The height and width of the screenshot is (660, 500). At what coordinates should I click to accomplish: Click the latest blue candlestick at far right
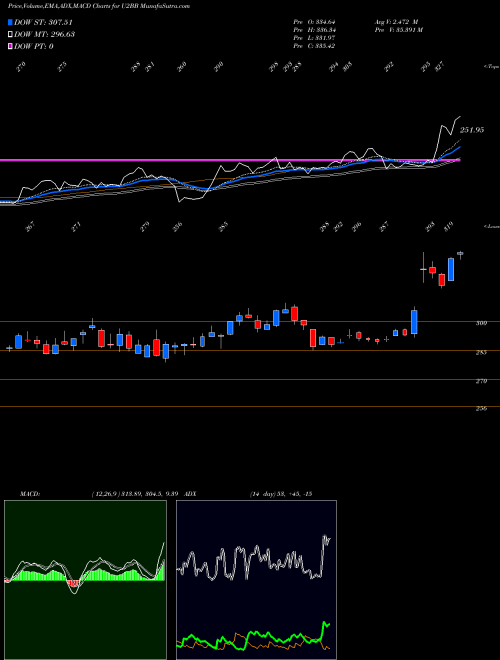(460, 253)
